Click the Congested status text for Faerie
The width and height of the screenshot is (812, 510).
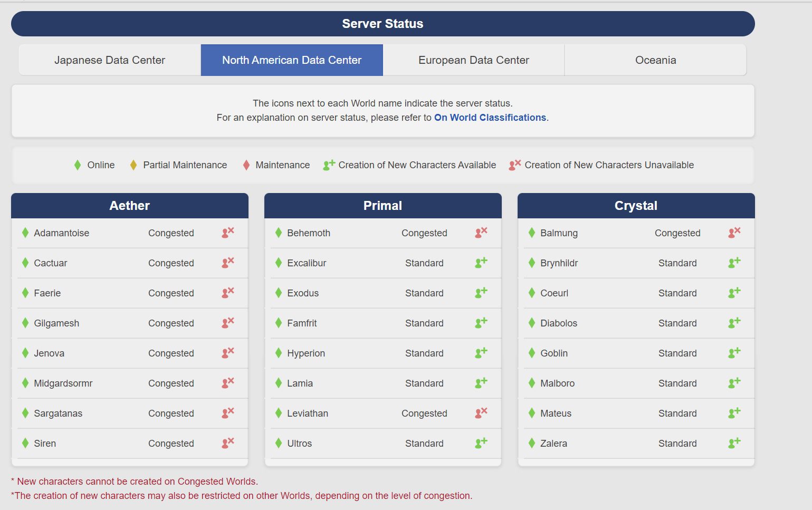[171, 293]
